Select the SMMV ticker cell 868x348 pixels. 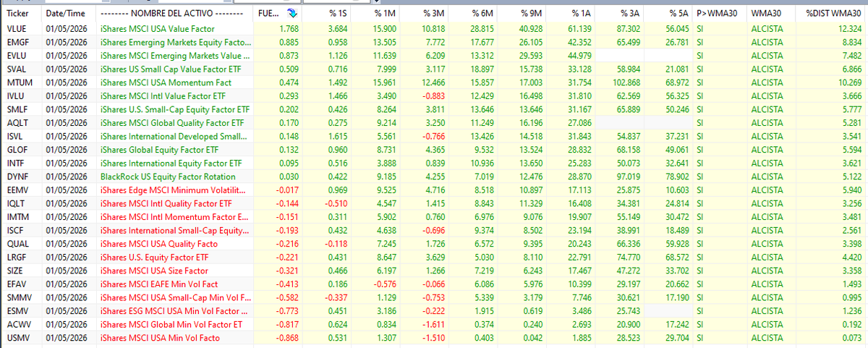(x=21, y=298)
